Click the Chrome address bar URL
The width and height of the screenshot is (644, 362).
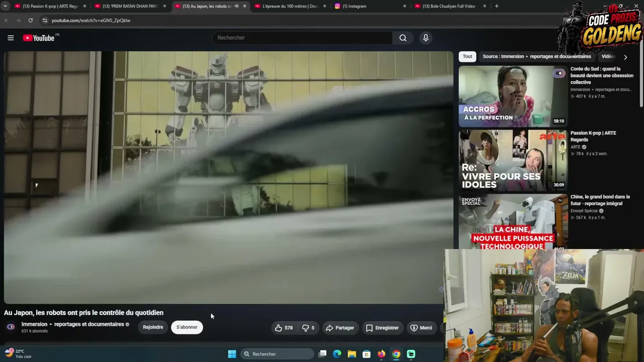click(91, 21)
